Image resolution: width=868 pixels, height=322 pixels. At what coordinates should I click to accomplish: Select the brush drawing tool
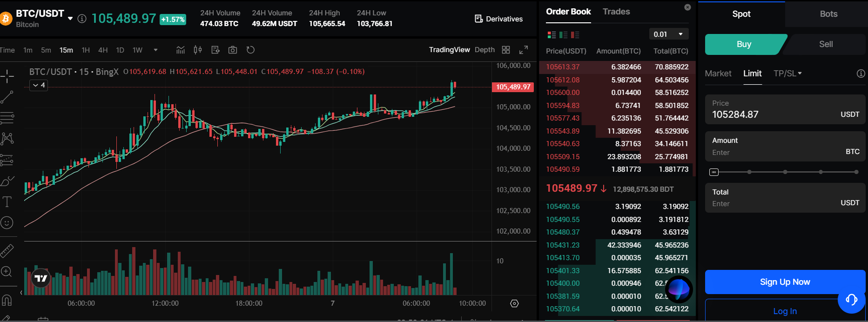point(7,181)
